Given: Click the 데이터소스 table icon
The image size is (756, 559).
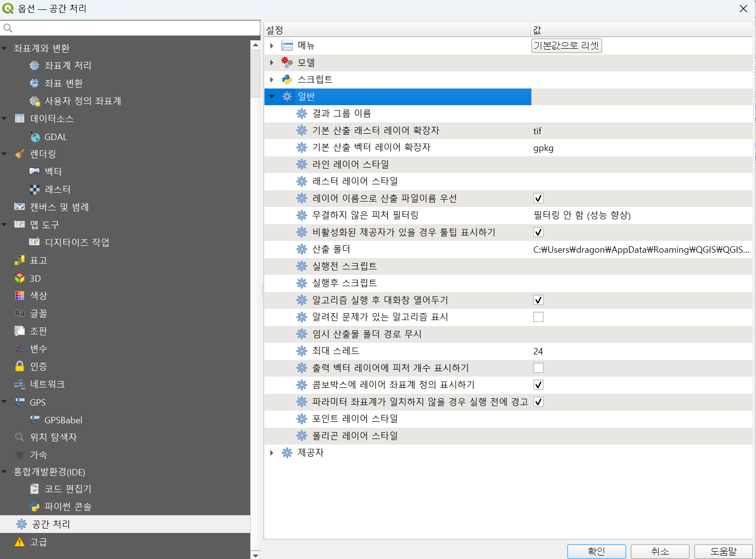Looking at the screenshot, I should point(20,118).
